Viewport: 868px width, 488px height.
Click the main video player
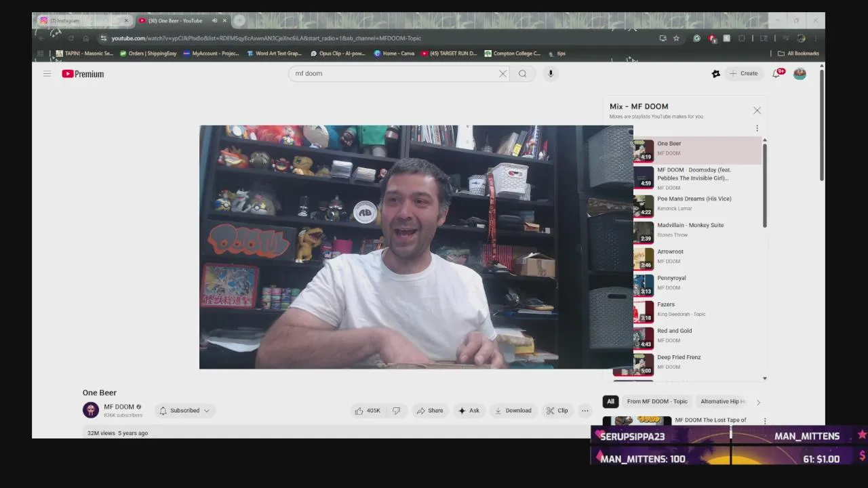(x=416, y=247)
